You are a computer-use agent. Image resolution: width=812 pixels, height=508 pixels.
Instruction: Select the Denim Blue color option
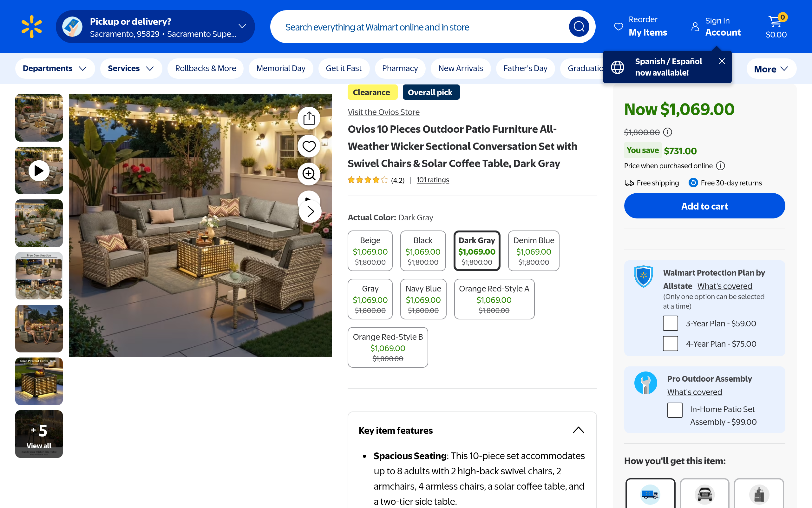534,251
